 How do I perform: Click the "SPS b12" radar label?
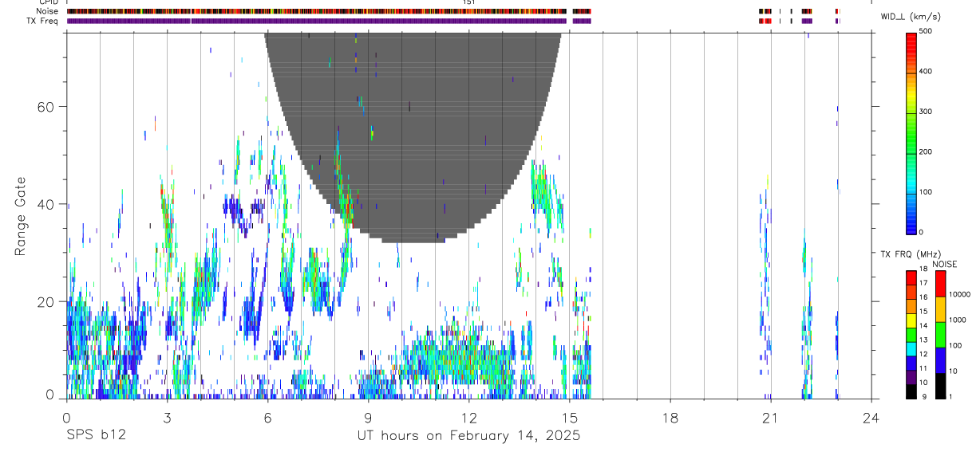tap(96, 436)
